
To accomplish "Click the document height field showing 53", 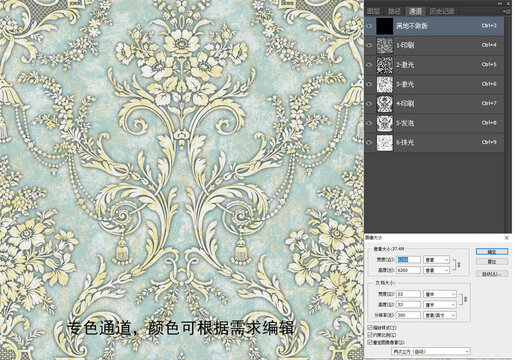I will click(x=408, y=305).
